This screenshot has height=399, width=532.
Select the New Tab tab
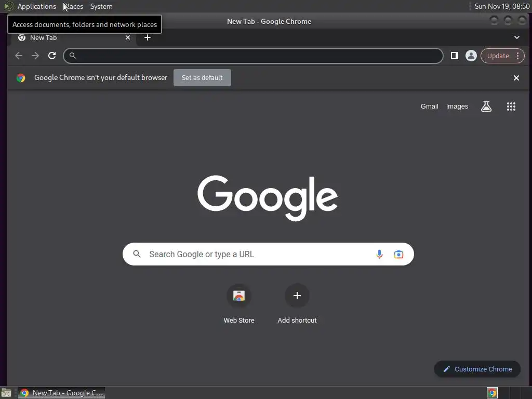pyautogui.click(x=74, y=37)
